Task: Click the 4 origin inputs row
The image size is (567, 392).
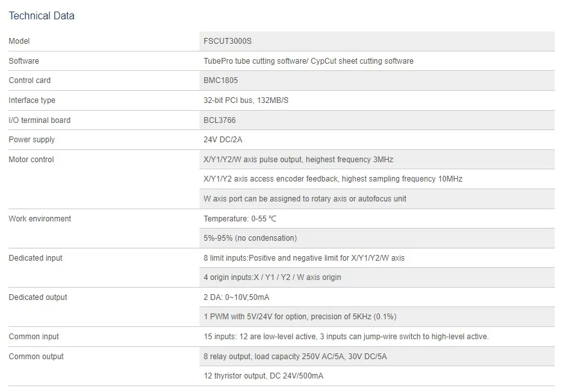Action: click(x=272, y=277)
